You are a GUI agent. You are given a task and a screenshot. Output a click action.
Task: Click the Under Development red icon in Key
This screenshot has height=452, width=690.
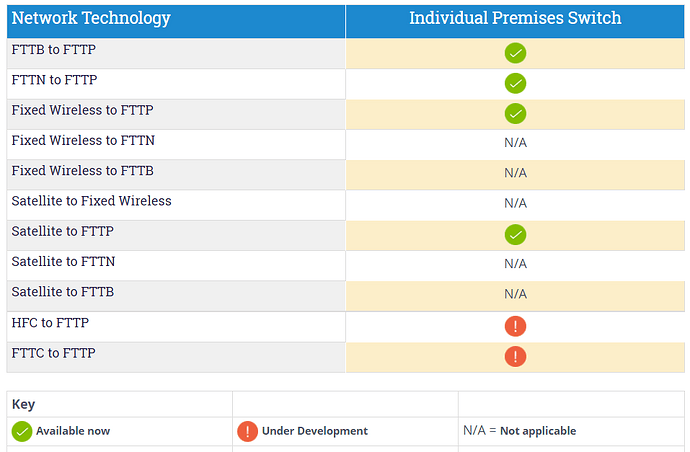point(247,431)
